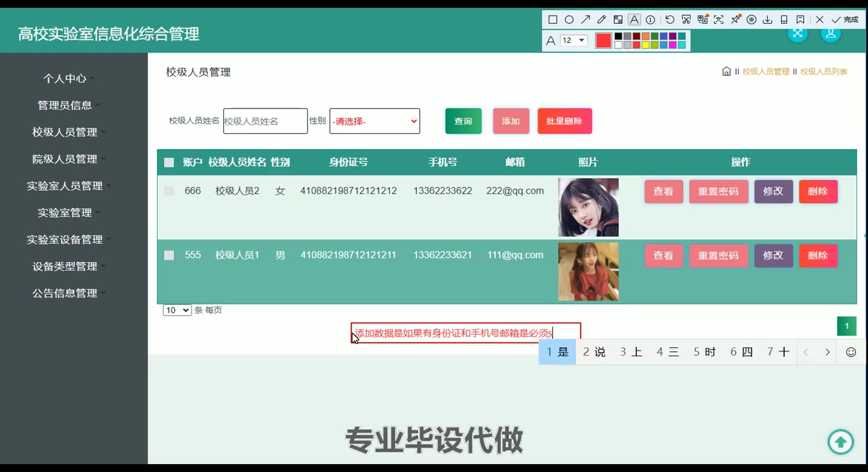Click the send to phone icon
The width and height of the screenshot is (868, 472).
point(784,20)
